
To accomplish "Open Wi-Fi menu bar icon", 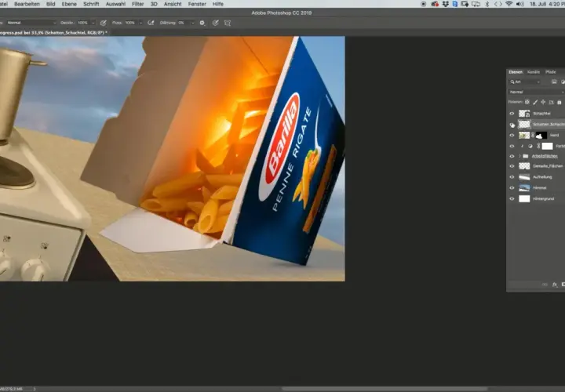I will pyautogui.click(x=508, y=4).
